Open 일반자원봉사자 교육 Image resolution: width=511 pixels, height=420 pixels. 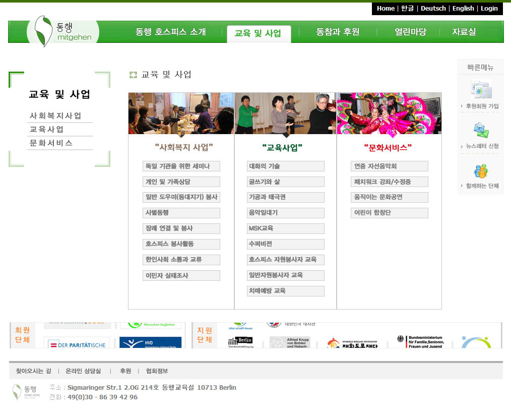(285, 275)
